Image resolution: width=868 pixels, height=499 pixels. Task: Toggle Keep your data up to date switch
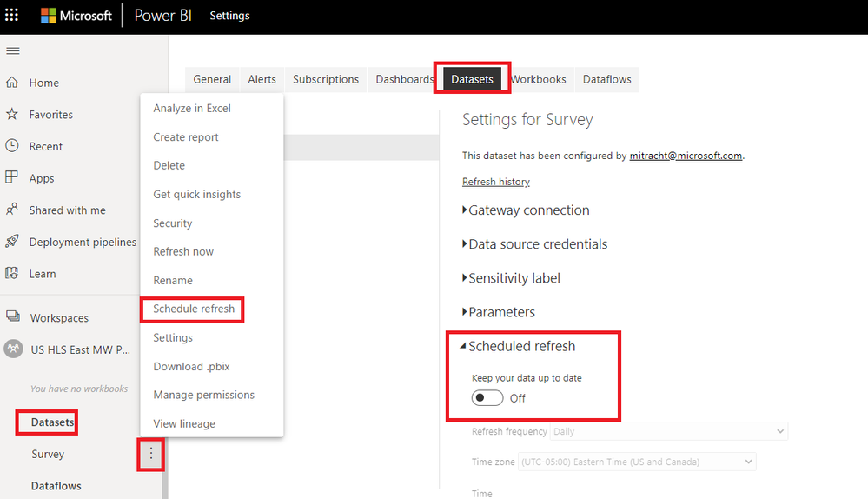pyautogui.click(x=487, y=398)
